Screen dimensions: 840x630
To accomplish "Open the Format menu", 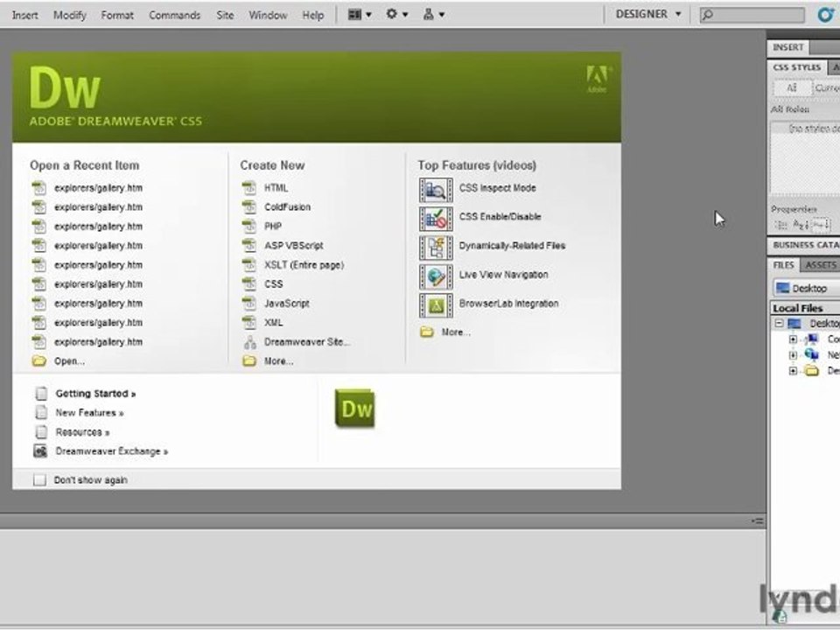I will click(117, 15).
